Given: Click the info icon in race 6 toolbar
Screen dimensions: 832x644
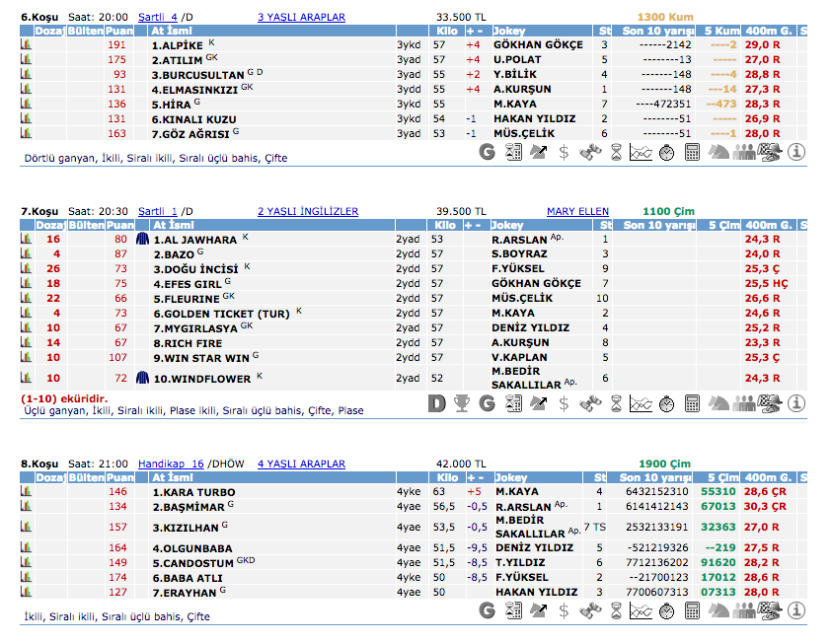Looking at the screenshot, I should [795, 152].
